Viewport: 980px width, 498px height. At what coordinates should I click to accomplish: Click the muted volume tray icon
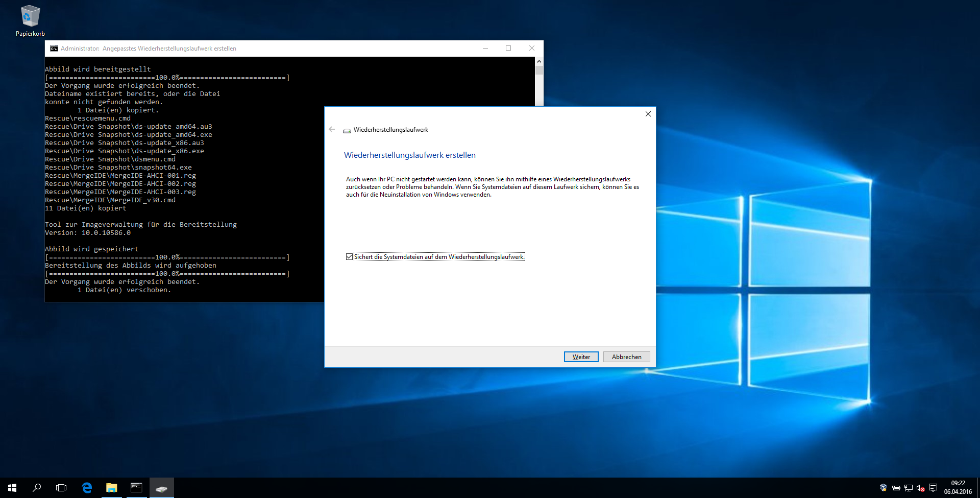[921, 488]
